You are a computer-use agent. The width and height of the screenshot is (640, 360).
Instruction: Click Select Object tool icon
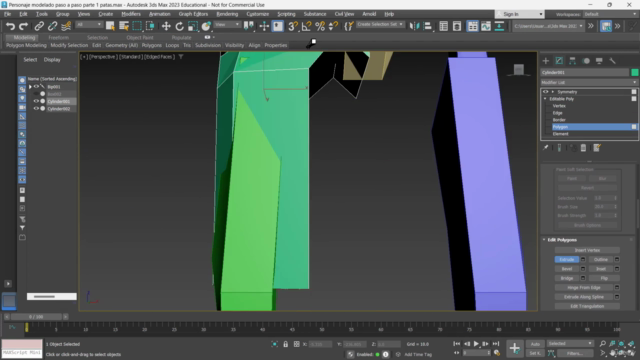pyautogui.click(x=110, y=26)
